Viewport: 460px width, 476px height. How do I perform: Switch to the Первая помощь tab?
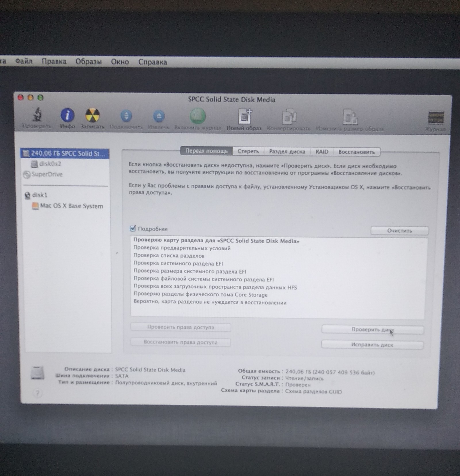coord(206,151)
